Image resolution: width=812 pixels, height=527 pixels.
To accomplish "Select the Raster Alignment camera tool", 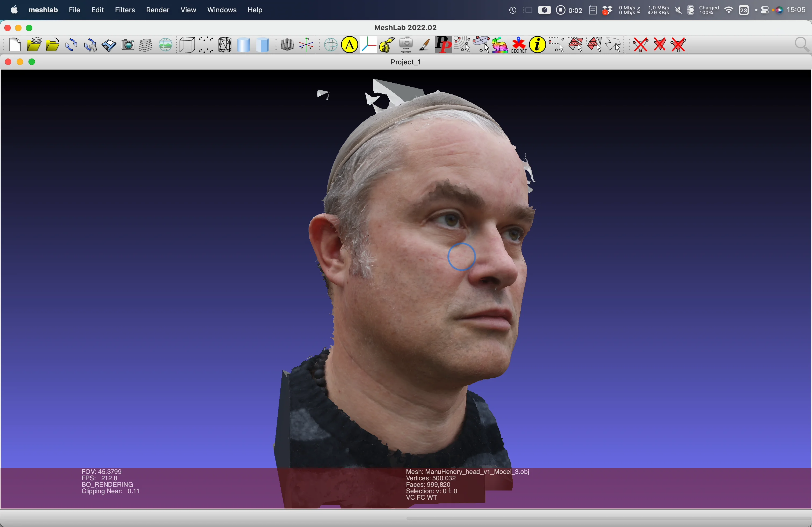I will pyautogui.click(x=406, y=45).
